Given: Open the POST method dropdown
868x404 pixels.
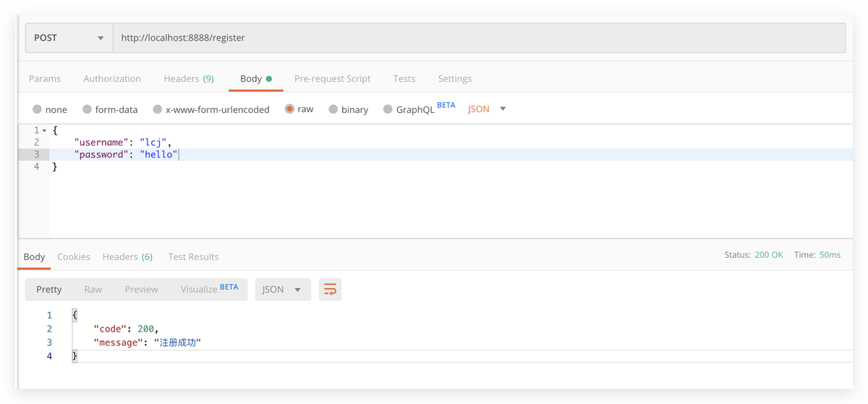Looking at the screenshot, I should [x=69, y=38].
